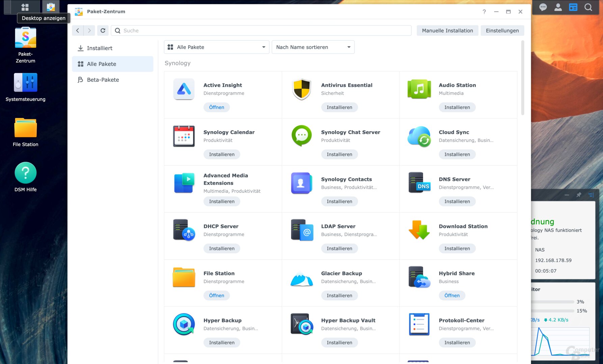Click the Protokoll-Center icon

(x=419, y=324)
